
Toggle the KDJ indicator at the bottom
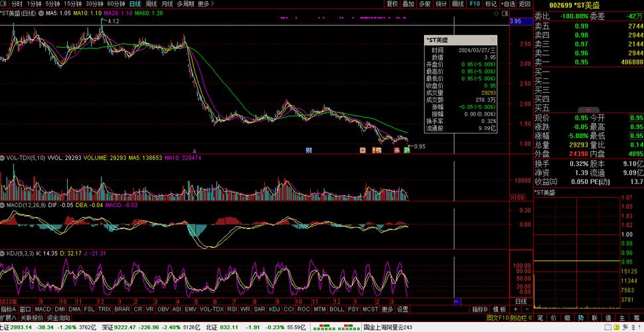click(x=274, y=309)
